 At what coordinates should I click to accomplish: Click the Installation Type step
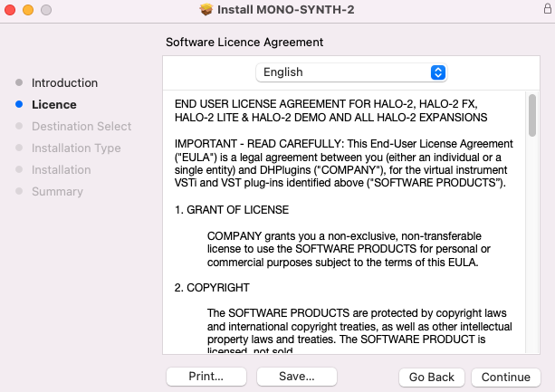tap(76, 148)
